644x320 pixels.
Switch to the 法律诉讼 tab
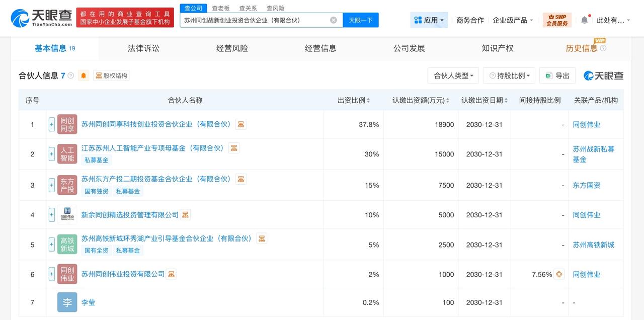click(143, 48)
